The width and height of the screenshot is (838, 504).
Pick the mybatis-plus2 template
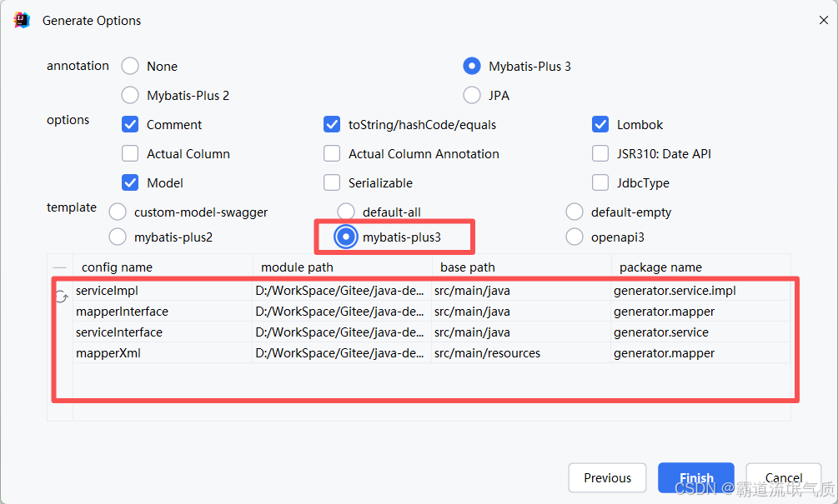(x=118, y=237)
